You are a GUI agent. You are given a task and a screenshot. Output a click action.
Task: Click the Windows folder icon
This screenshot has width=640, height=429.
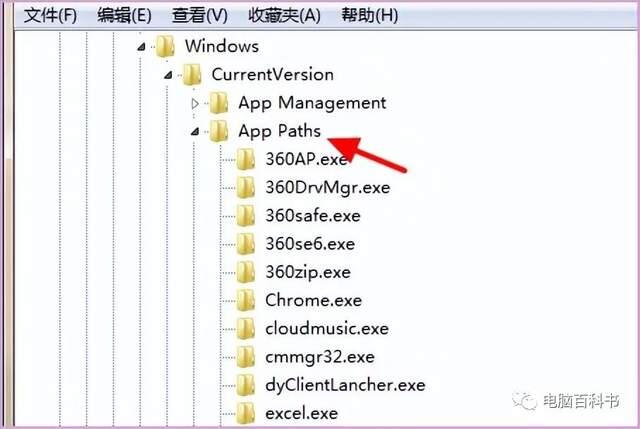[166, 46]
